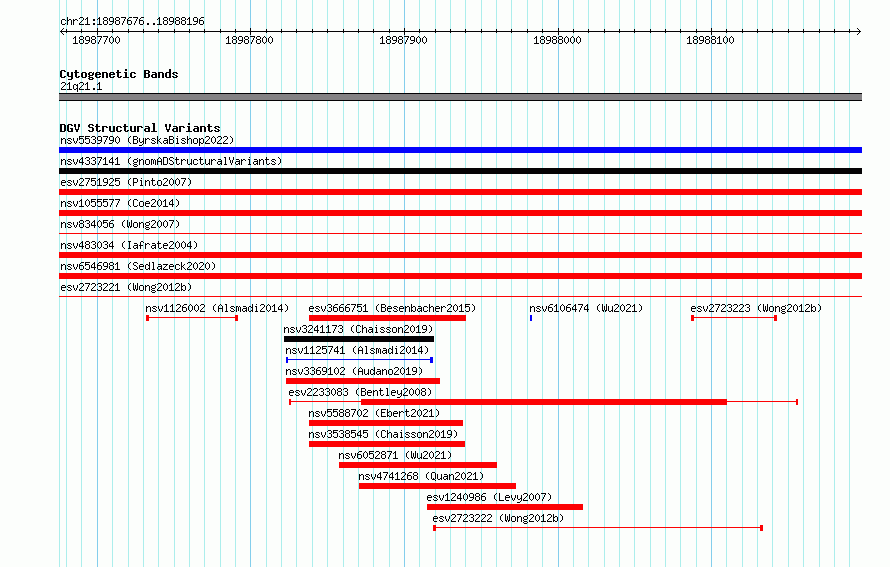Click the chr21:18987676..18988196 position label
The height and width of the screenshot is (567, 890).
pyautogui.click(x=132, y=21)
